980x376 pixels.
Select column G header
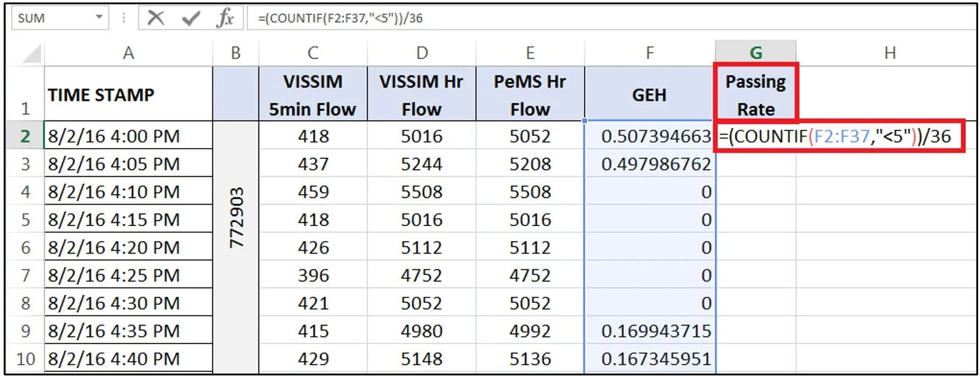click(756, 53)
